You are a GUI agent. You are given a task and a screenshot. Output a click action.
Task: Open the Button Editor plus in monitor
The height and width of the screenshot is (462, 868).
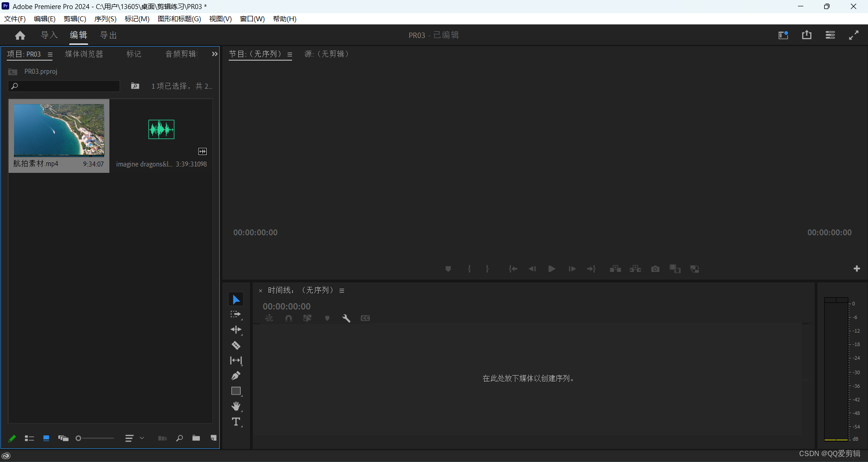(x=857, y=269)
